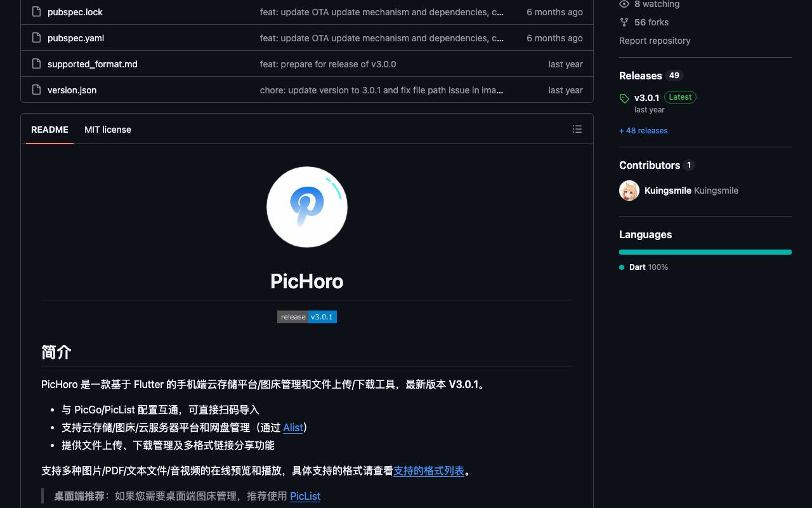The height and width of the screenshot is (508, 812).
Task: Click the PicHoro logo image
Action: coord(307,207)
